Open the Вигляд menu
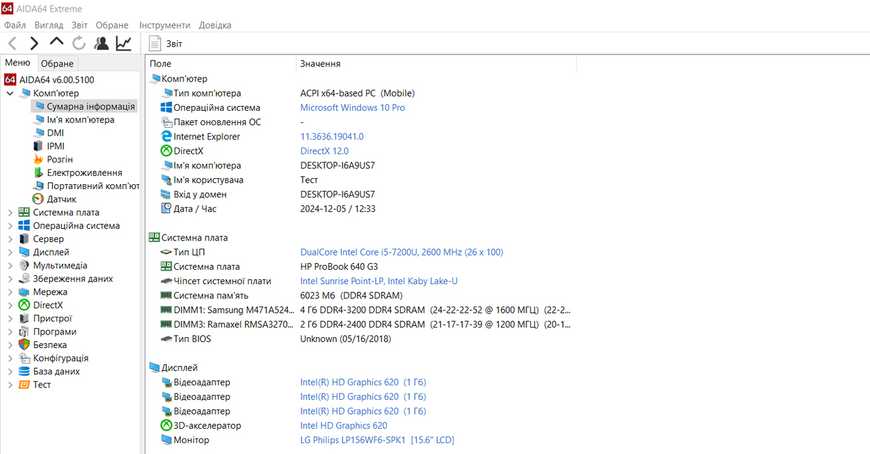The image size is (870, 454). pos(49,25)
